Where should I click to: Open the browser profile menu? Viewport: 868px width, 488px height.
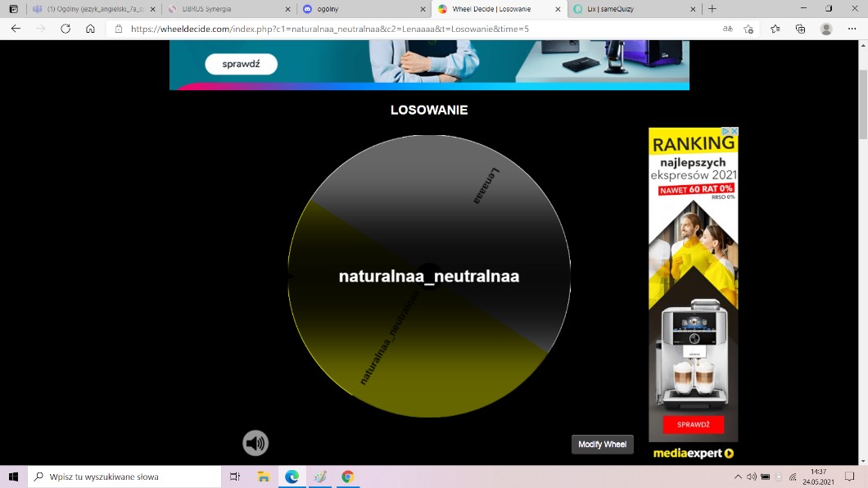click(x=826, y=29)
